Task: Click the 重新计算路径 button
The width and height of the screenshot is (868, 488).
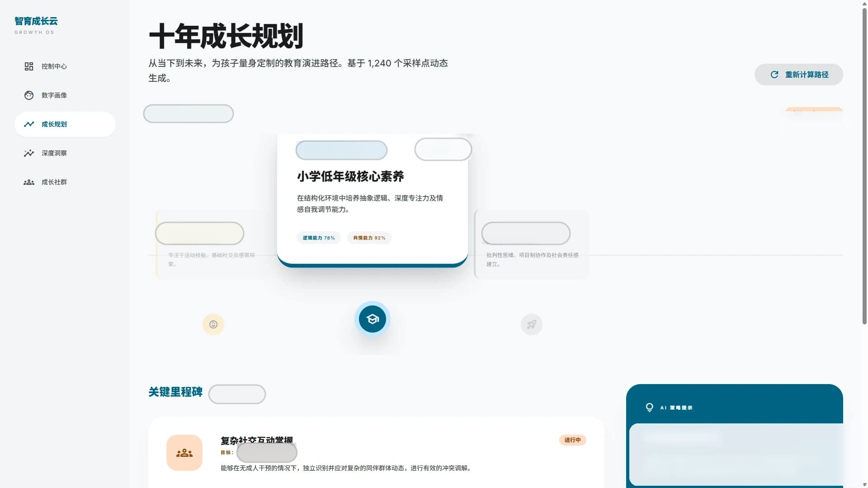Action: (799, 75)
